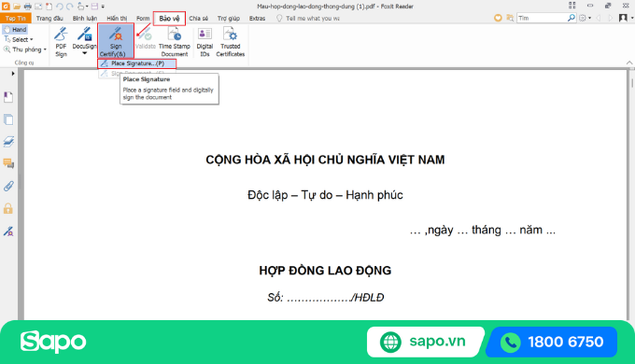Switch to the Trang đầu tab
The image size is (635, 364).
click(49, 19)
